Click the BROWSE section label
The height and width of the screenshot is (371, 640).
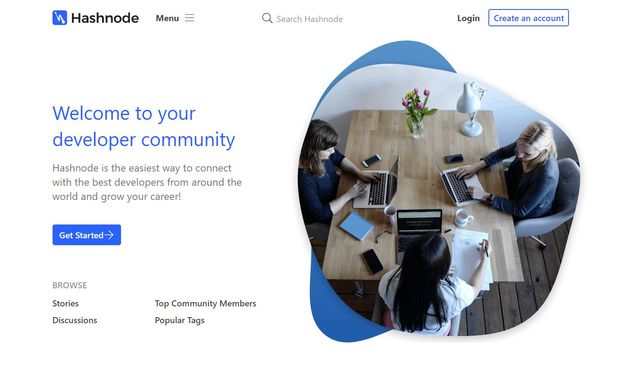tap(69, 285)
